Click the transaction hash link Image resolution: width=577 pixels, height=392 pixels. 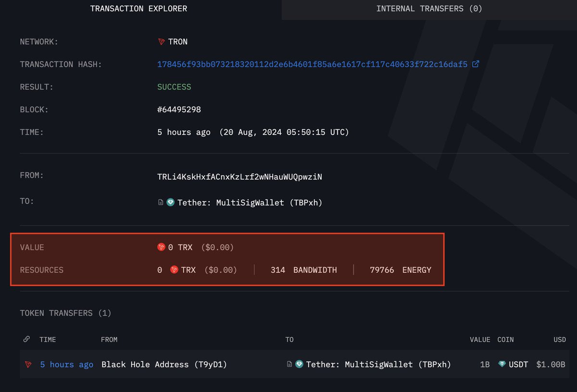click(x=313, y=64)
